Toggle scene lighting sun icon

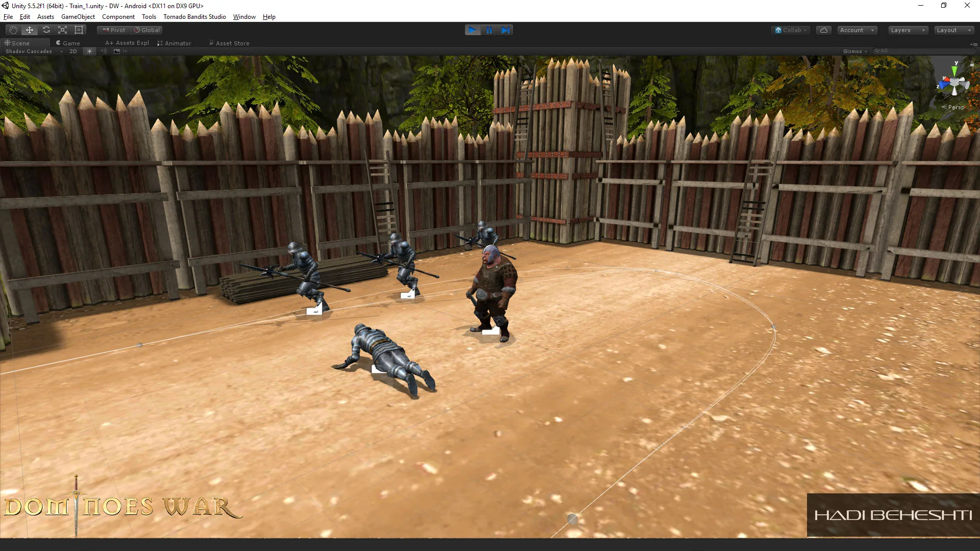point(89,52)
